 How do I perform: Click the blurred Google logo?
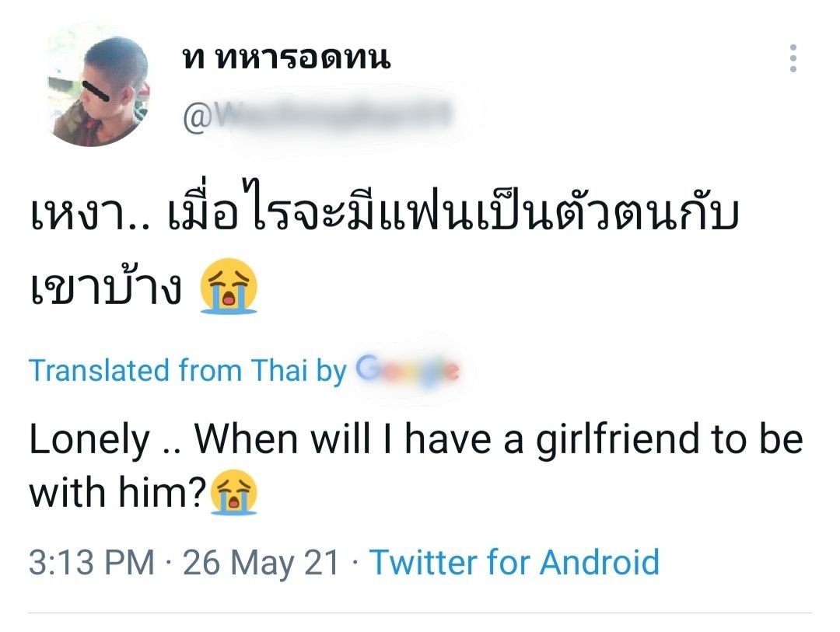coord(407,370)
